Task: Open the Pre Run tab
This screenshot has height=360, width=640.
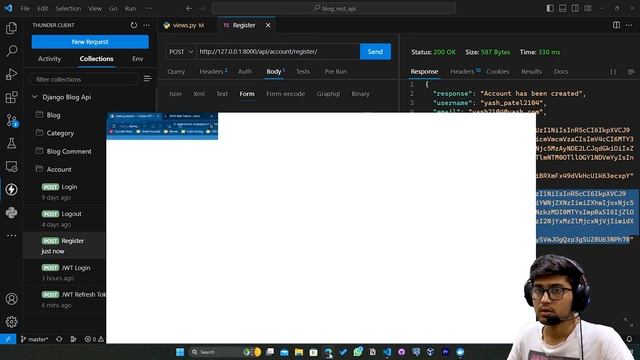Action: click(x=336, y=71)
